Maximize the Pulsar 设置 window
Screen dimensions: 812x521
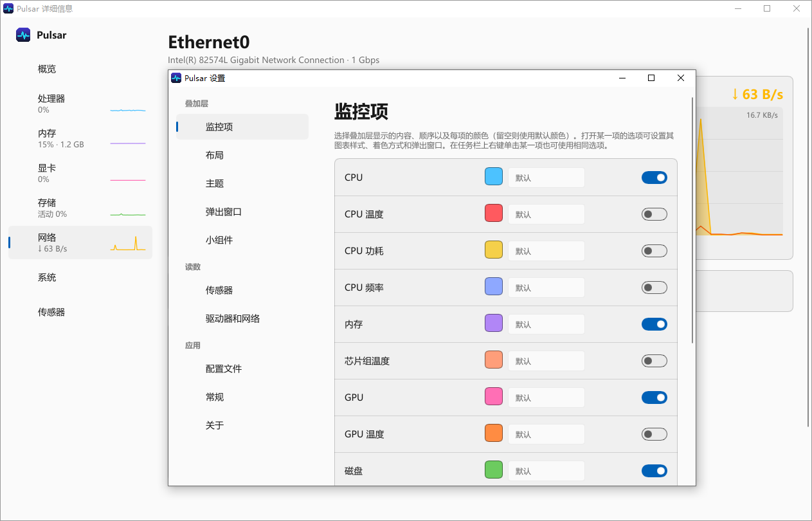[651, 78]
